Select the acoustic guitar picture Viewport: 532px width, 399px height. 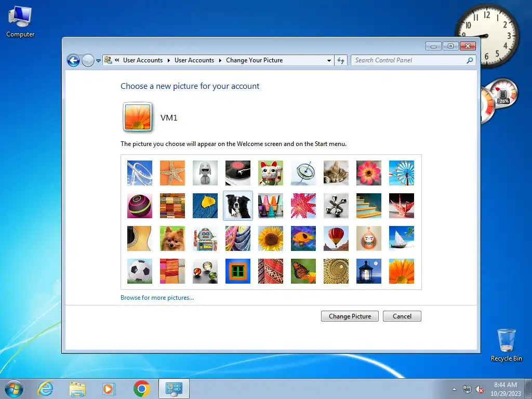pyautogui.click(x=139, y=238)
